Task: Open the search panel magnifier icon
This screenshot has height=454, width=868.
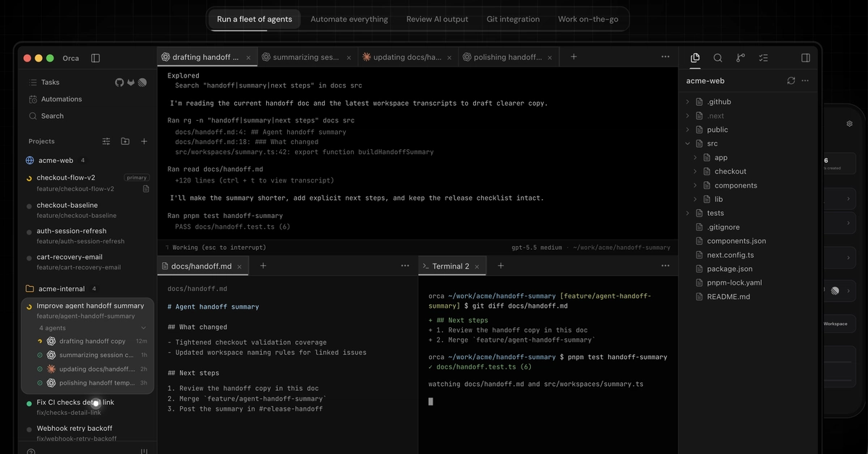Action: pos(718,58)
